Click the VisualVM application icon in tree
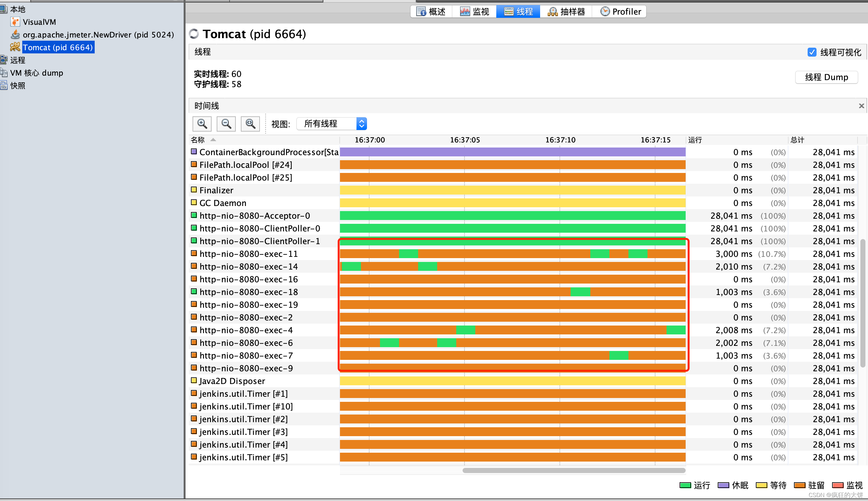The height and width of the screenshot is (501, 868). point(15,22)
